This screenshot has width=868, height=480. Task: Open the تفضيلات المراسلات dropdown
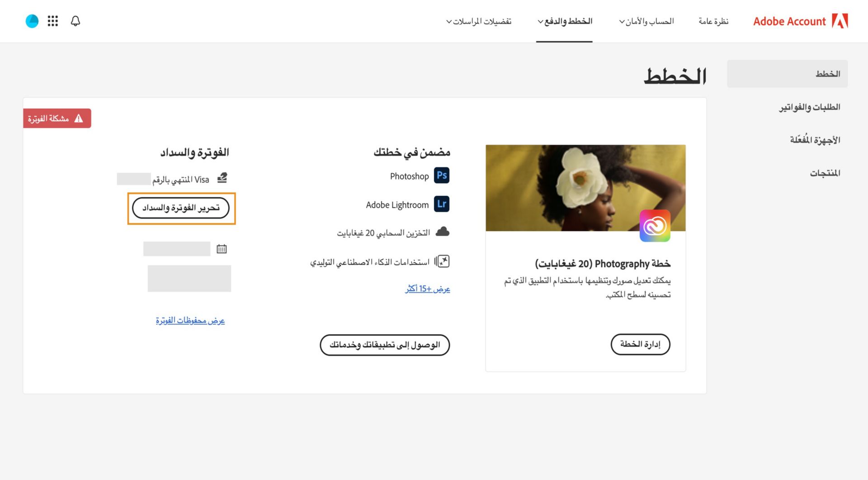click(479, 21)
